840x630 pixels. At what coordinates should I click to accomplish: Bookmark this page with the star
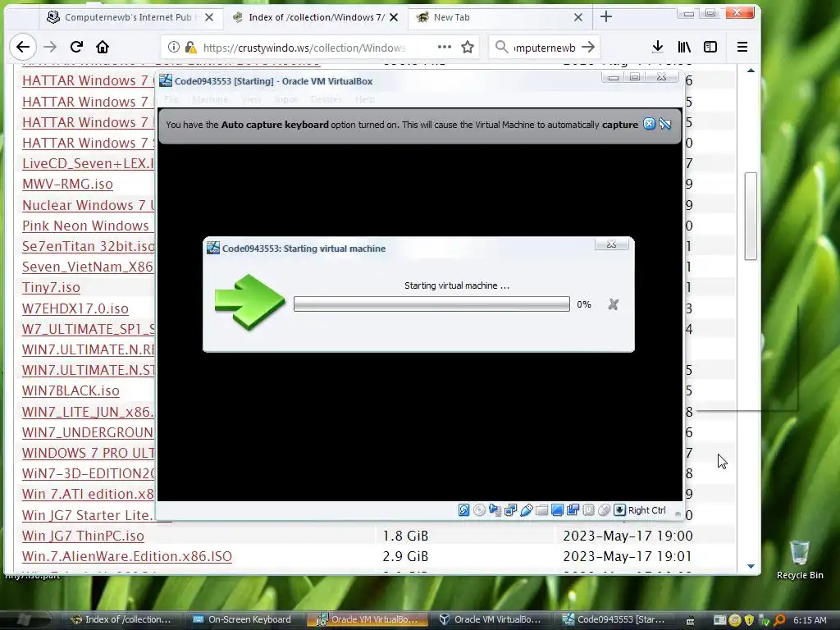tap(468, 47)
